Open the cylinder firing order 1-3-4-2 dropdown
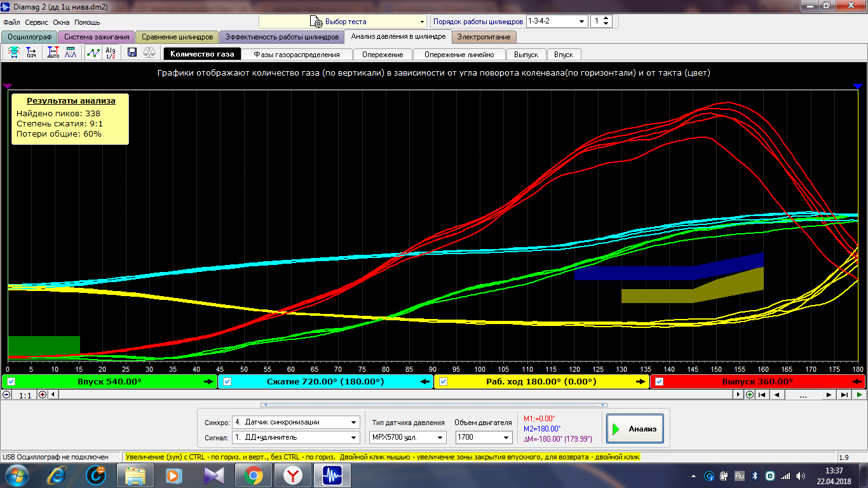868x488 pixels. point(557,21)
